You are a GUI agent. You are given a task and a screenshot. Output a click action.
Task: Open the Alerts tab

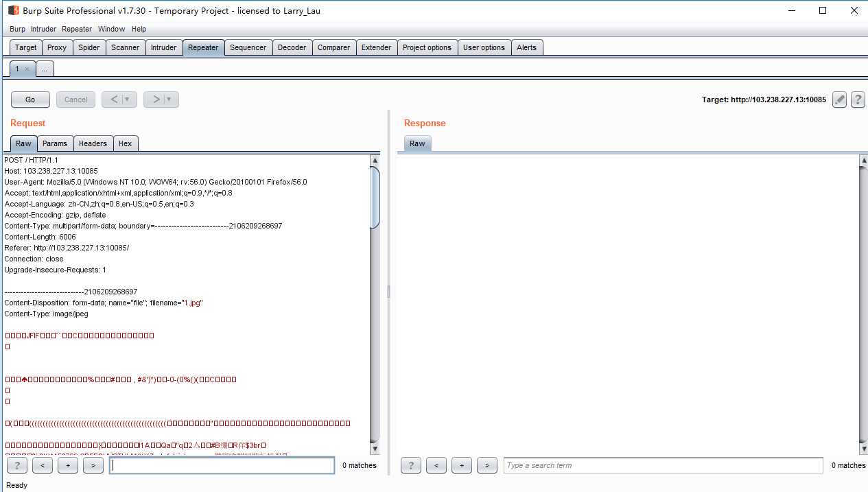coord(527,47)
